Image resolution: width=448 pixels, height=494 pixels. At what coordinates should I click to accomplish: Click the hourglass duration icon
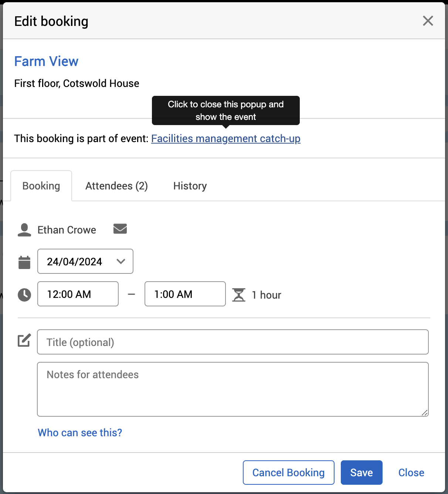pos(239,295)
